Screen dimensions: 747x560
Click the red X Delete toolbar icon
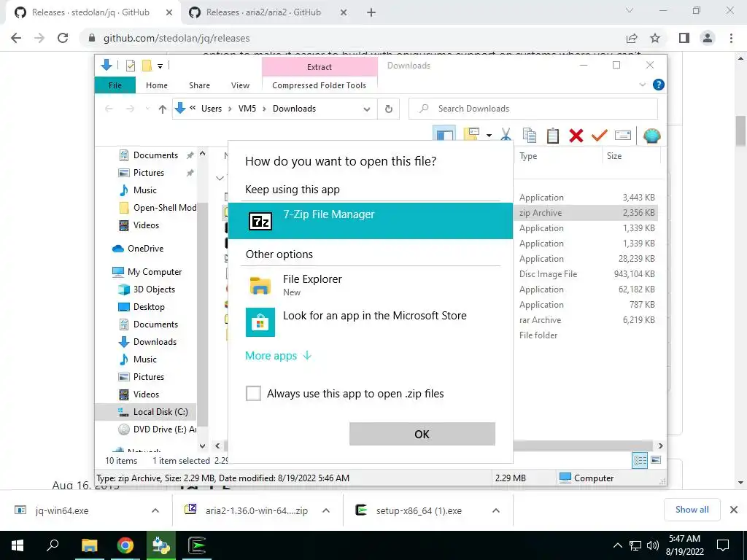[x=576, y=135]
